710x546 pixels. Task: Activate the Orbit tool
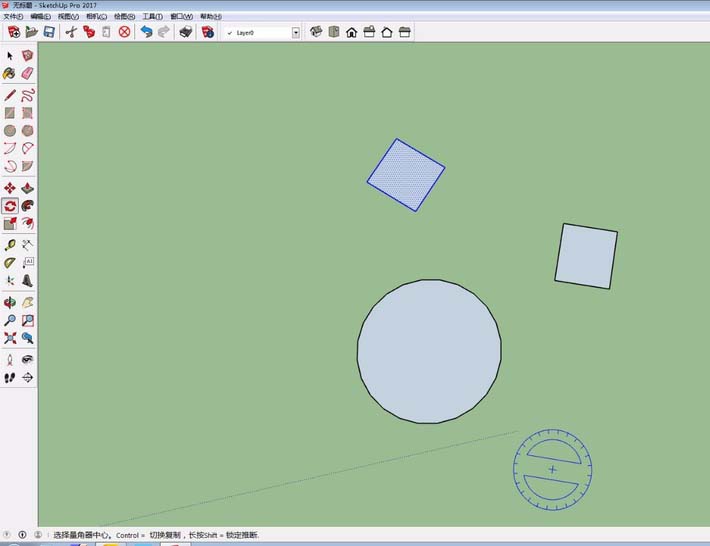[10, 302]
